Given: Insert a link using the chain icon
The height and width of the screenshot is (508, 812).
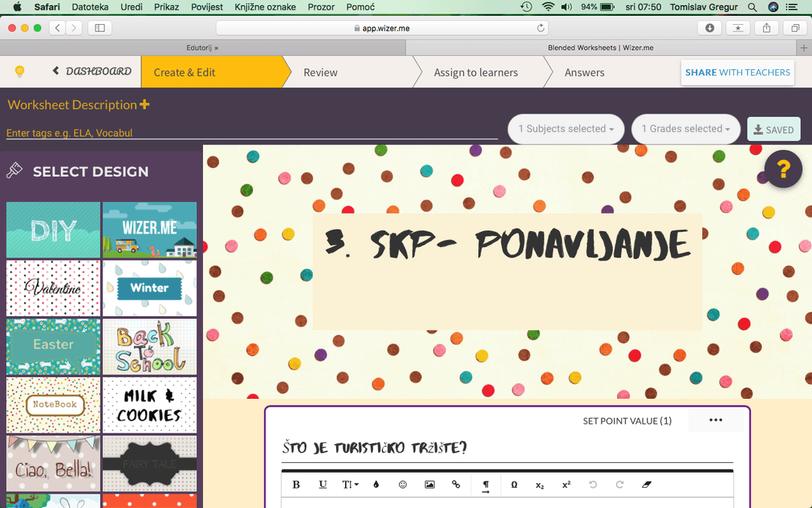Looking at the screenshot, I should click(x=456, y=485).
